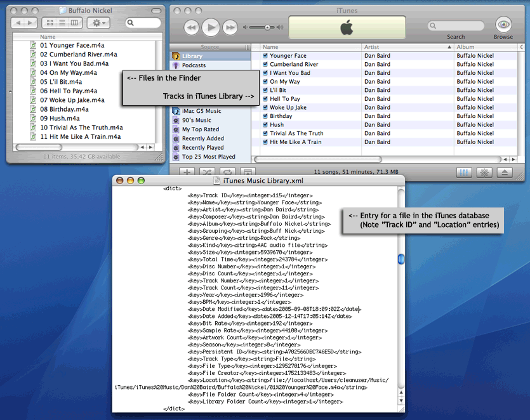Select the 02 Cumberland River.m4a file icon

click(33, 54)
